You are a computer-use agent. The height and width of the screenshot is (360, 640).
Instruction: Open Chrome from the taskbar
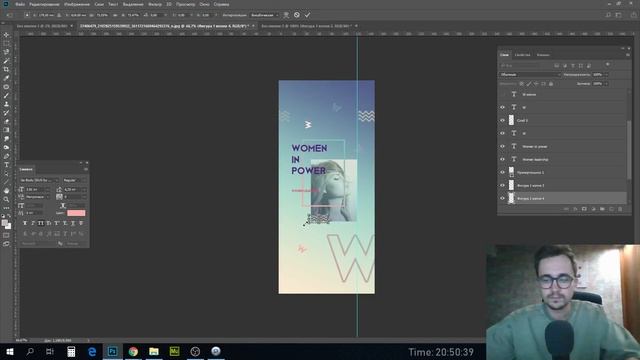coord(133,351)
